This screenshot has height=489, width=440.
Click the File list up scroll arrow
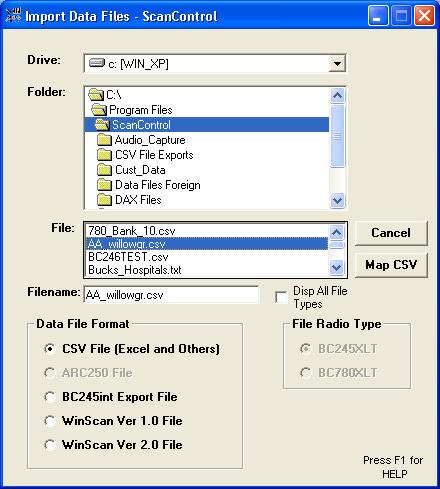tap(336, 232)
